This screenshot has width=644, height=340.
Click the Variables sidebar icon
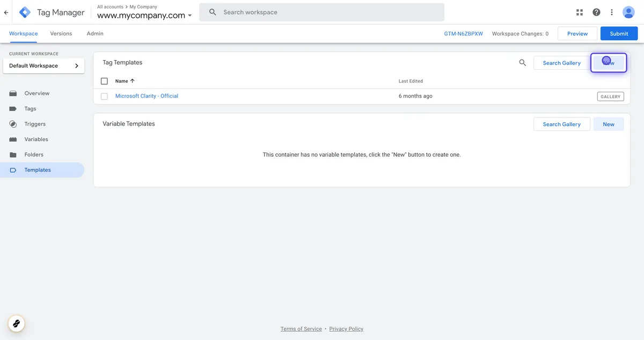click(x=13, y=139)
